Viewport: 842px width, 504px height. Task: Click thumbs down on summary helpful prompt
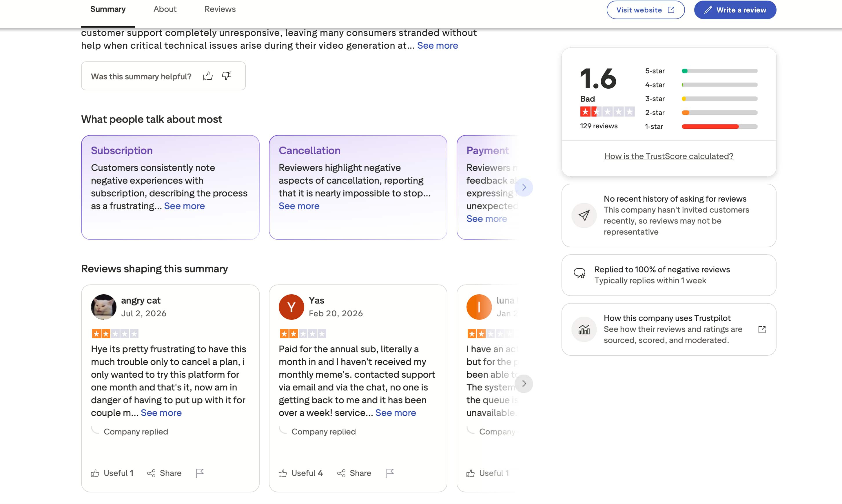(x=227, y=76)
